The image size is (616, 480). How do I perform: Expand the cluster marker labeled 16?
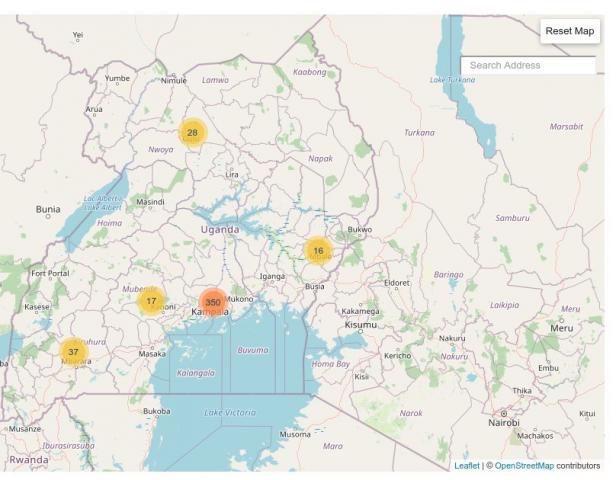coord(318,251)
